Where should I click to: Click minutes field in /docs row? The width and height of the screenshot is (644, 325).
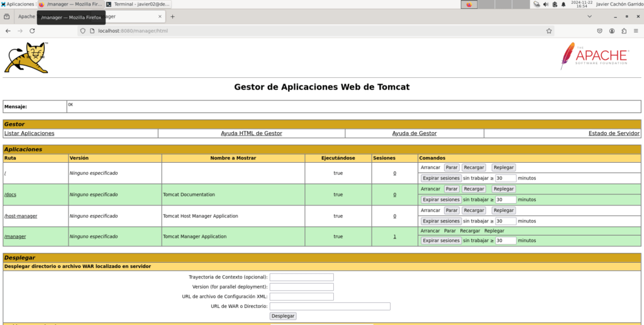click(x=506, y=199)
